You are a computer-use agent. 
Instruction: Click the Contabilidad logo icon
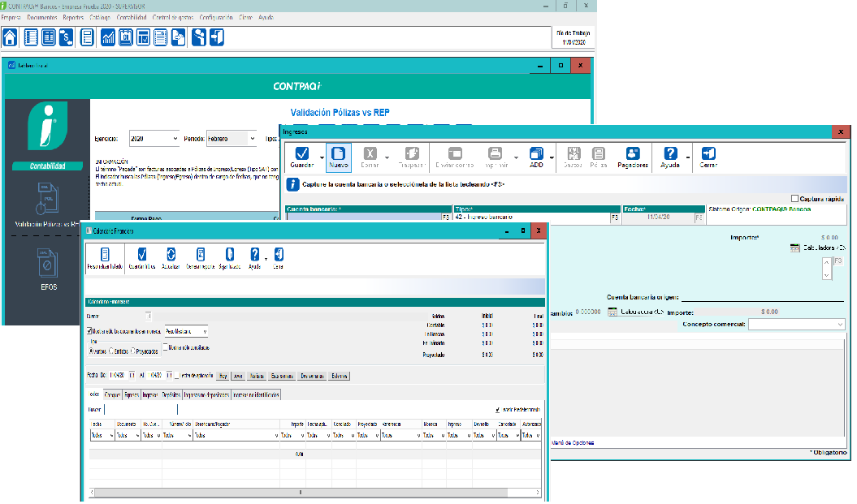click(48, 126)
